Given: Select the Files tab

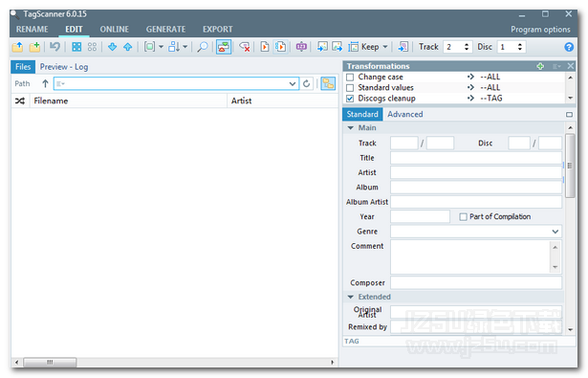Looking at the screenshot, I should (23, 67).
